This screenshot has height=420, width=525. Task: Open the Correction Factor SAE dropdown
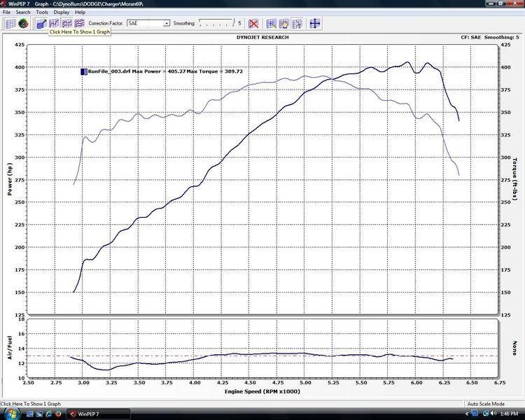(x=148, y=23)
